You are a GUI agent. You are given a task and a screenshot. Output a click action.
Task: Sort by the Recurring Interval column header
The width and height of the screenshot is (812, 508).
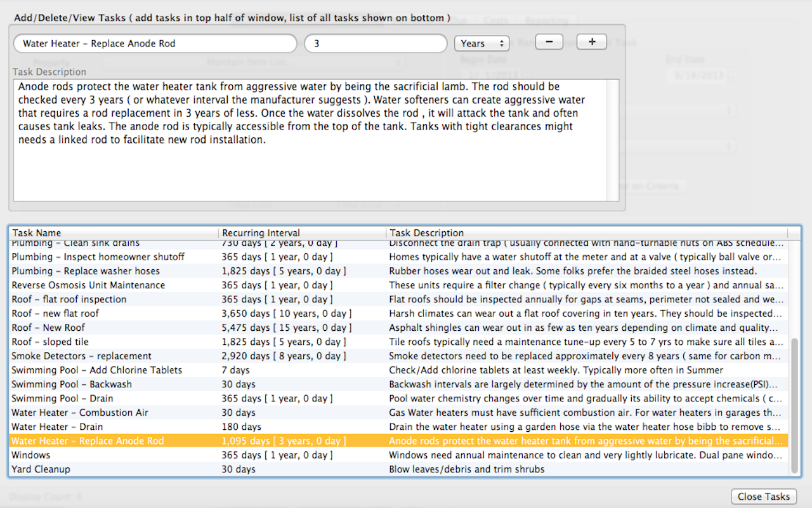(x=302, y=233)
